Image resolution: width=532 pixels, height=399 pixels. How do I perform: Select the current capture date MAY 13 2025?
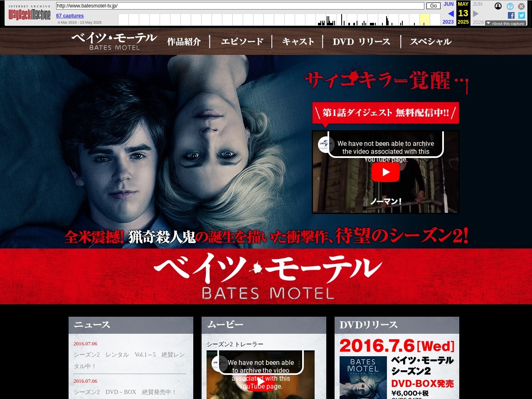pyautogui.click(x=463, y=13)
